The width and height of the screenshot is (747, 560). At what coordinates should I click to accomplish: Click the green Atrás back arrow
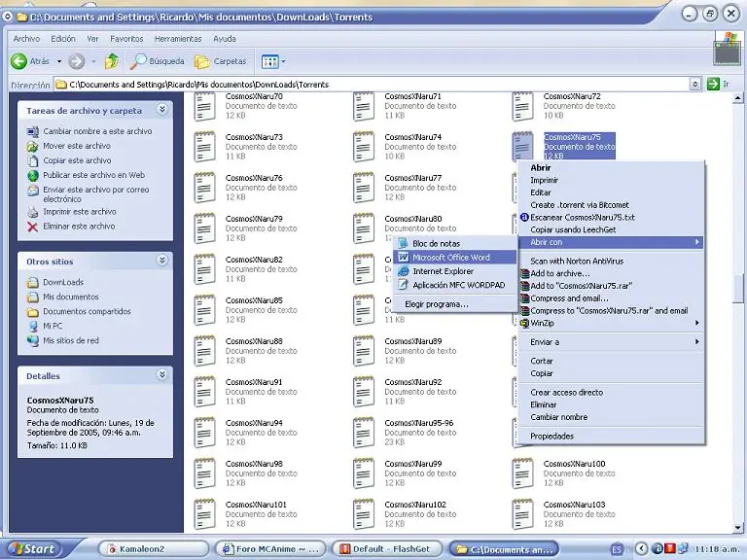click(x=19, y=61)
